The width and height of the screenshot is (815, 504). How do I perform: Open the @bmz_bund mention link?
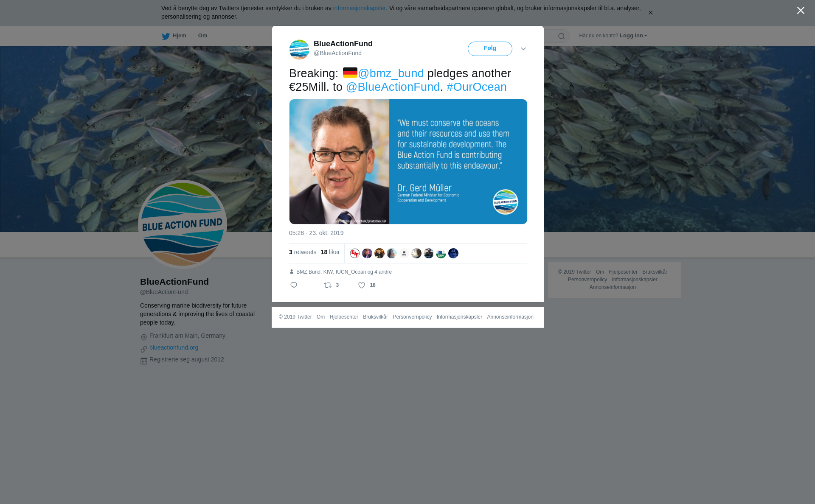391,73
